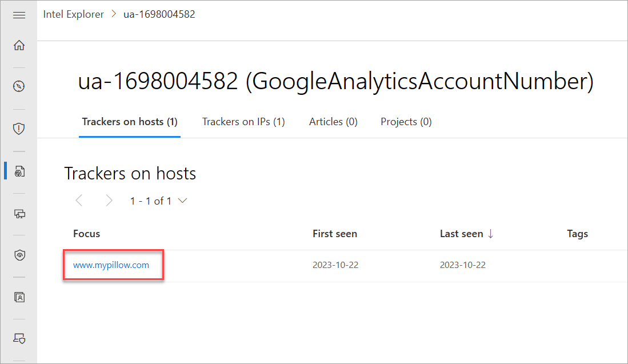Open the hamburger navigation menu
Viewport: 628px width, 364px height.
[19, 15]
